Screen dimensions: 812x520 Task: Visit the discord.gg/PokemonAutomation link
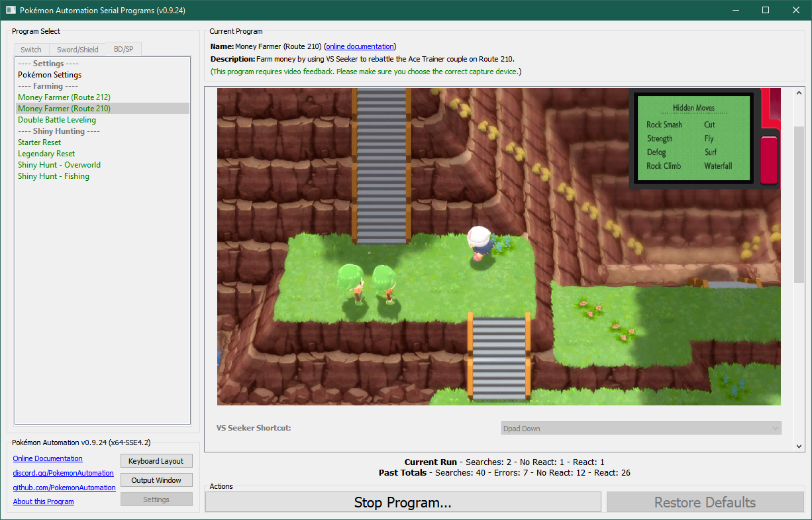pos(64,473)
